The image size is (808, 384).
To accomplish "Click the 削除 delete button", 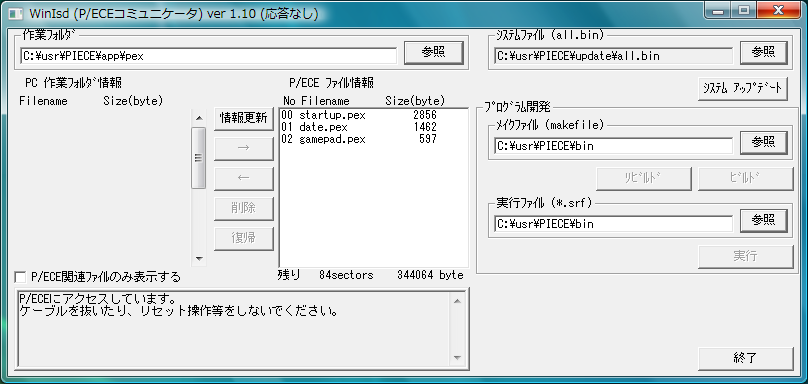I will click(244, 208).
